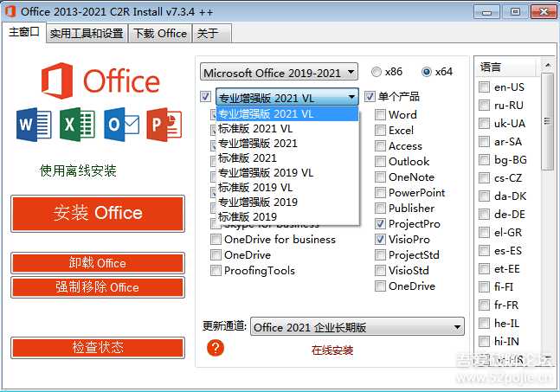Select the x86 architecture radio button

click(376, 72)
